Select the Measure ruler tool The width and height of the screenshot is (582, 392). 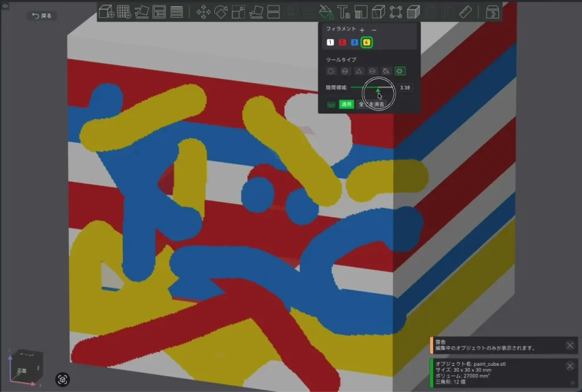[465, 12]
